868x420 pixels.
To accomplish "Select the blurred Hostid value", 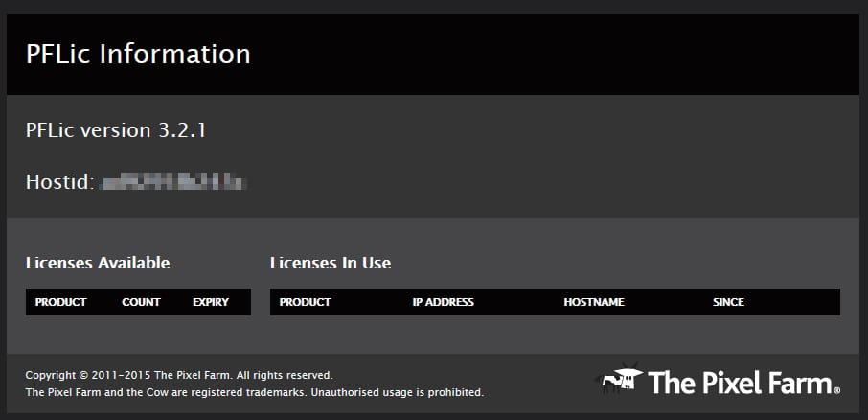I will [x=175, y=179].
